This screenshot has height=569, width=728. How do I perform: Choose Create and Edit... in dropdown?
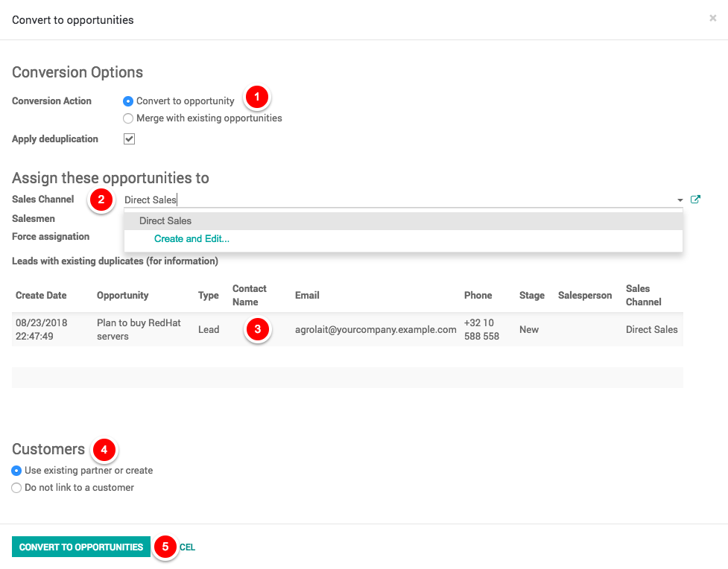pos(192,239)
